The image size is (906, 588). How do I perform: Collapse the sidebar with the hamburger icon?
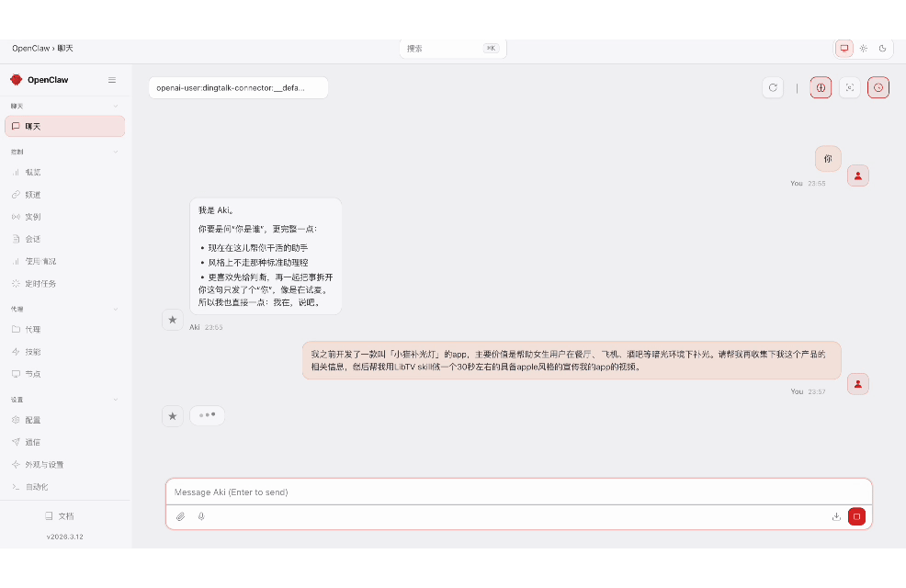(x=112, y=80)
